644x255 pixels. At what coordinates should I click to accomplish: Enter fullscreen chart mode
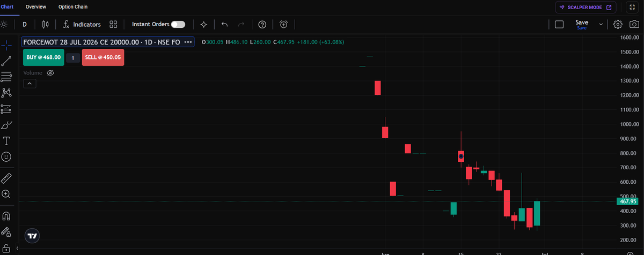(631, 7)
